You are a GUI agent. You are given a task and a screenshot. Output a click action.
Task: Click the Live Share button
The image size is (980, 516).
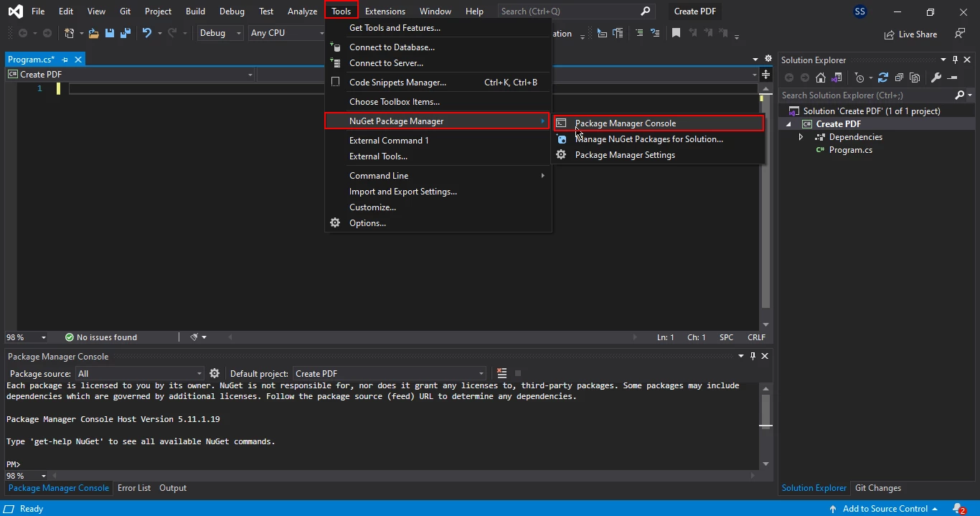(x=910, y=34)
